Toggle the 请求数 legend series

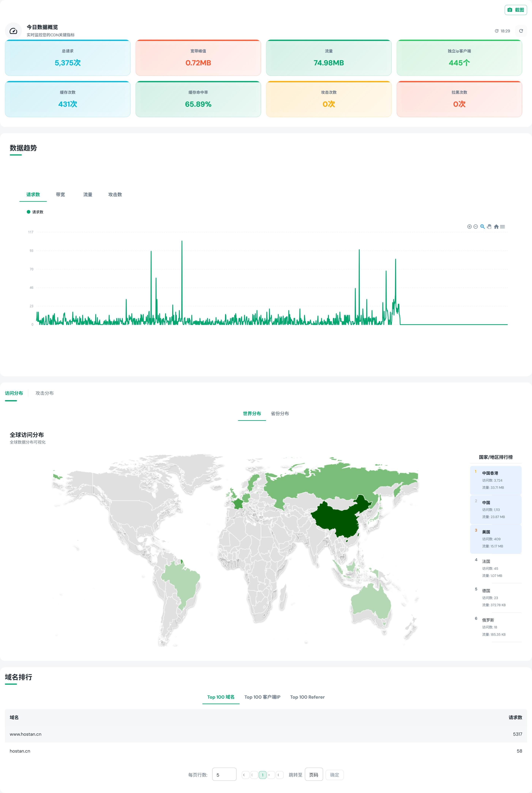click(35, 212)
